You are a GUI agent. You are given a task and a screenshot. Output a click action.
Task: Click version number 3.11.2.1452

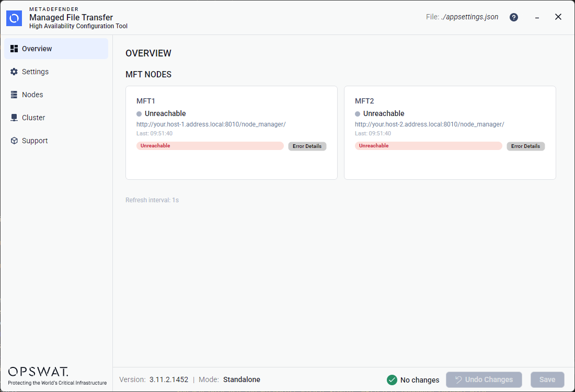point(169,379)
